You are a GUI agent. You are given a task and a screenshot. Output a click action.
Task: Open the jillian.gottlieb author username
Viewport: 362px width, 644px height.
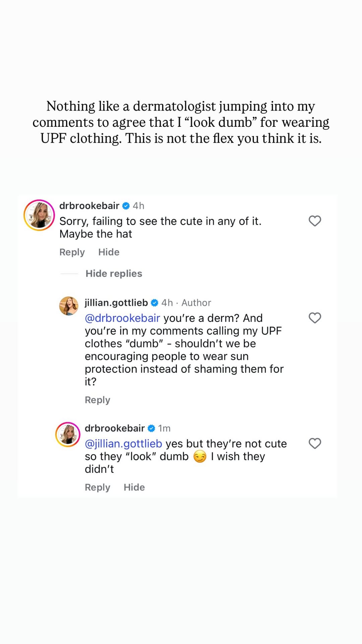point(116,303)
